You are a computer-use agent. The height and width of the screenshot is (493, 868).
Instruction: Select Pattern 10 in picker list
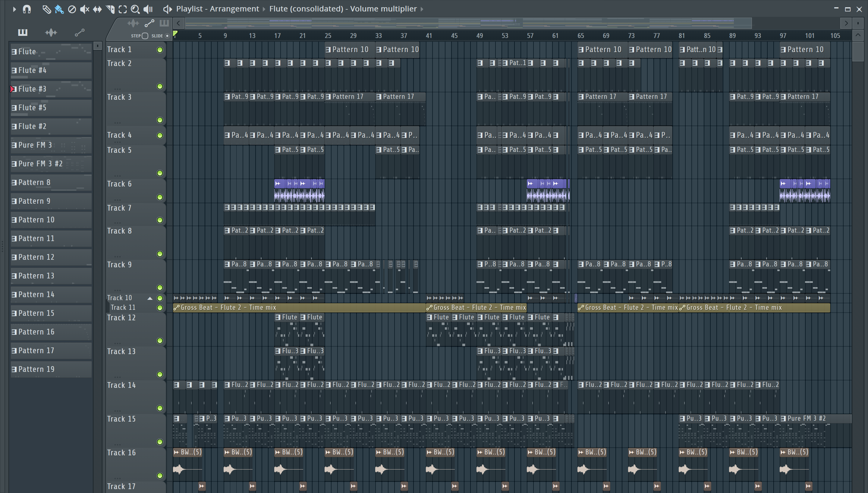click(51, 220)
